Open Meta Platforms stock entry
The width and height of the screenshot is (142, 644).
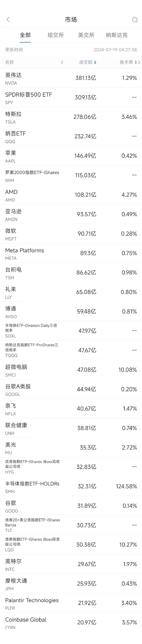pos(71,253)
